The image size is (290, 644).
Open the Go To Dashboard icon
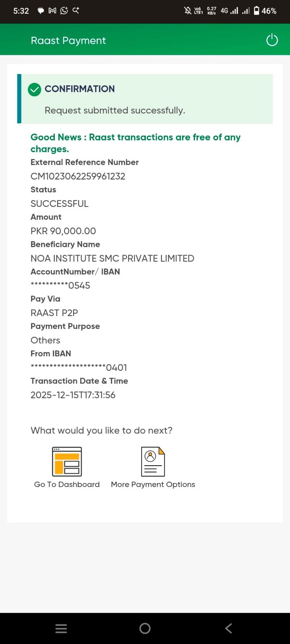tap(67, 461)
